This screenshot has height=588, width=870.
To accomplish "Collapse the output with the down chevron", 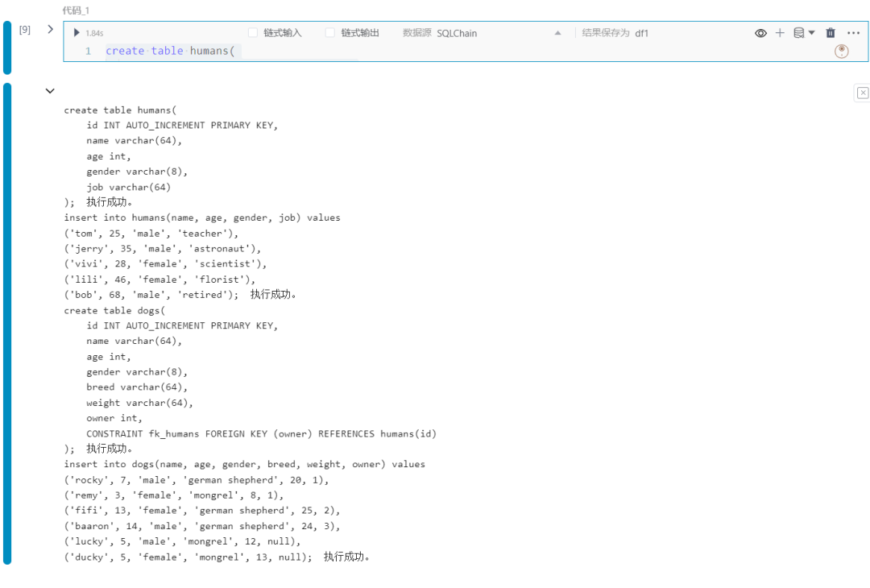I will pos(50,90).
